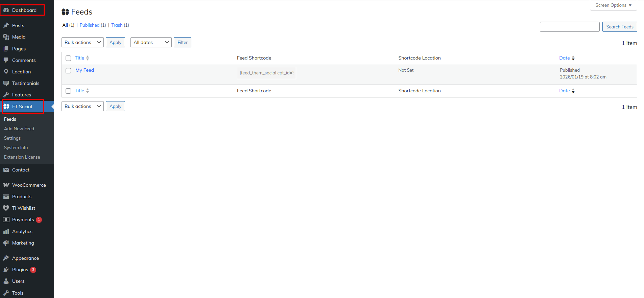
Task: Click the Contact envelope icon
Action: (6, 170)
